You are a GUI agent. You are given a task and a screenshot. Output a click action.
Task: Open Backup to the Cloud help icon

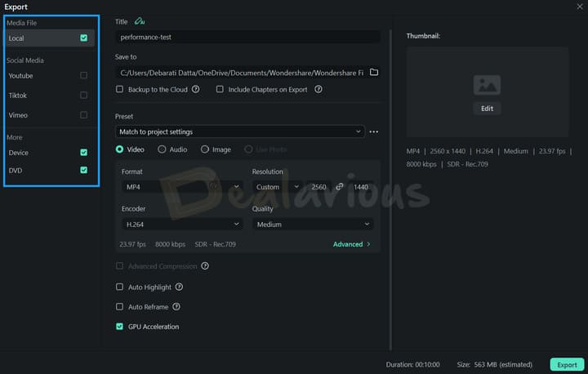(196, 89)
